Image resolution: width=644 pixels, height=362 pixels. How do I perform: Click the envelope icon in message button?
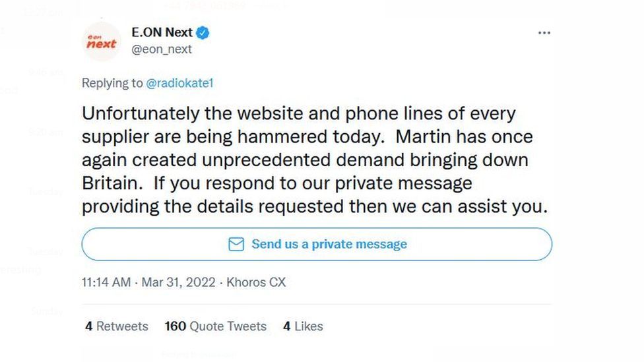[236, 244]
